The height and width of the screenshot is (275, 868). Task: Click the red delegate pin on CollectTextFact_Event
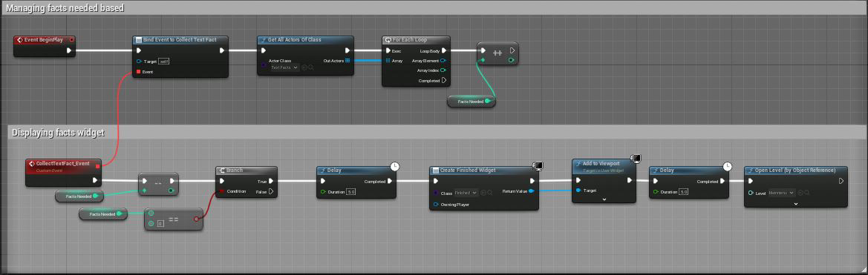pyautogui.click(x=98, y=165)
